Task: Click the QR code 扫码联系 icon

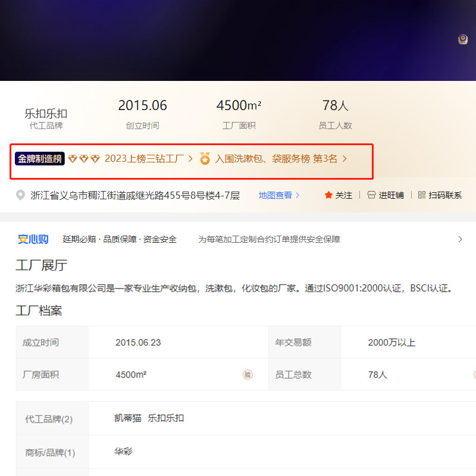Action: click(422, 195)
